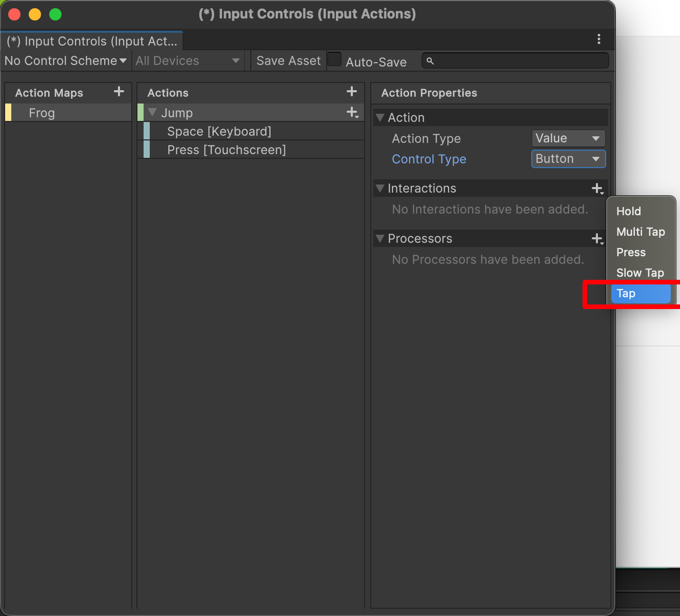Collapse the Processors section foldout
680x616 pixels.
tap(380, 239)
